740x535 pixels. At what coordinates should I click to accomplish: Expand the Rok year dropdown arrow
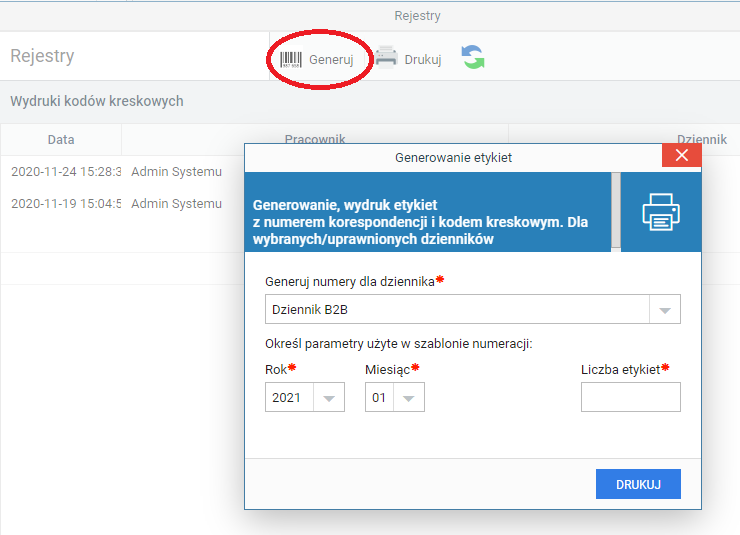coord(329,398)
